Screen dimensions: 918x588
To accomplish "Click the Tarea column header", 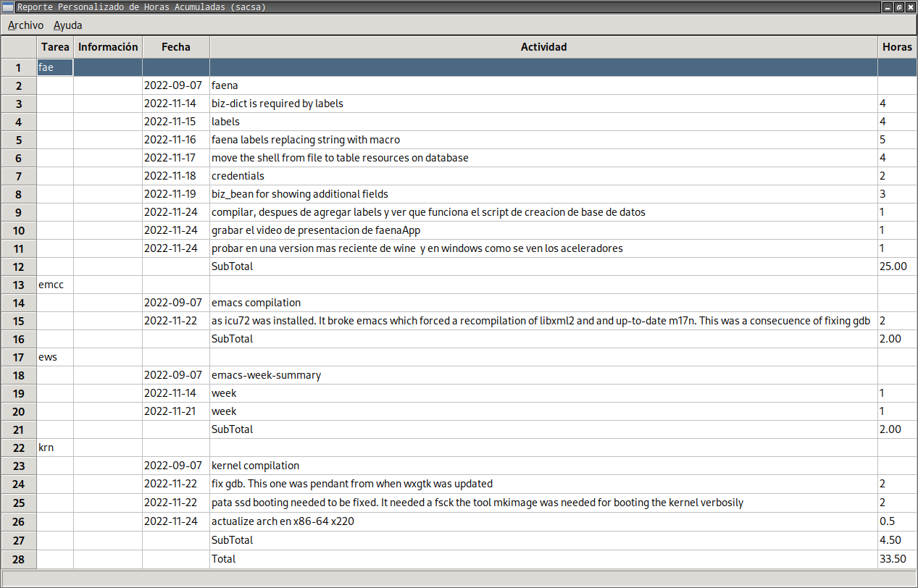I will (x=55, y=47).
